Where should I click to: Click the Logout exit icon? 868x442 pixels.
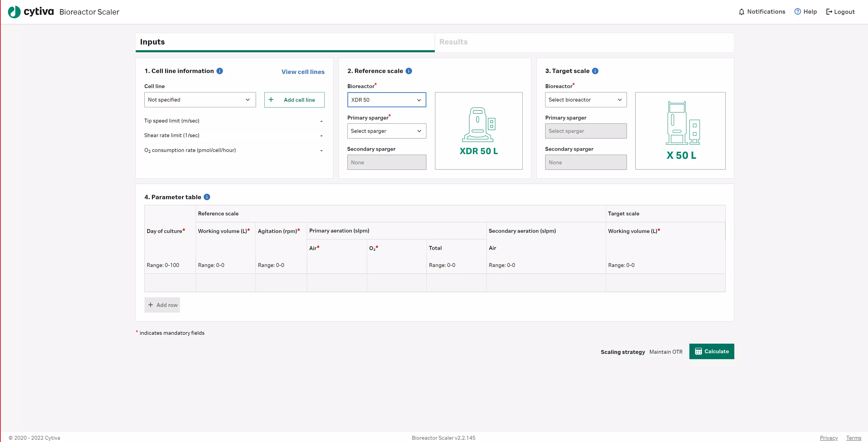coord(829,12)
